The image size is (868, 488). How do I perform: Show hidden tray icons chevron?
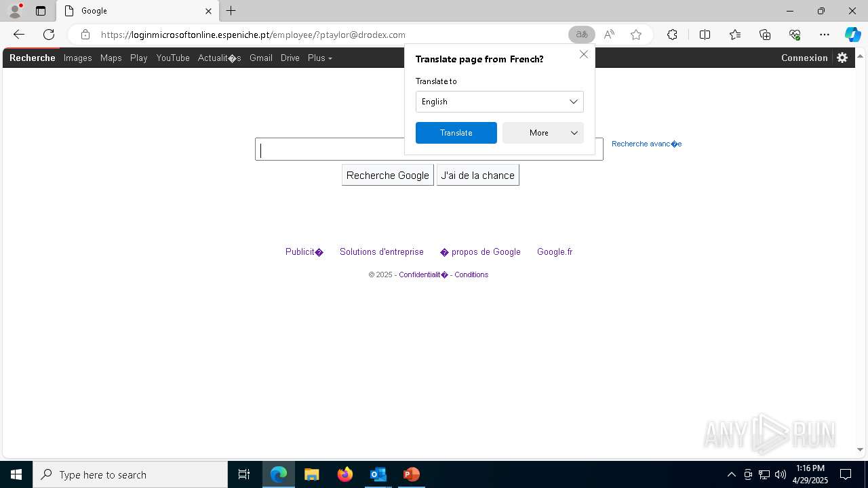pos(731,474)
